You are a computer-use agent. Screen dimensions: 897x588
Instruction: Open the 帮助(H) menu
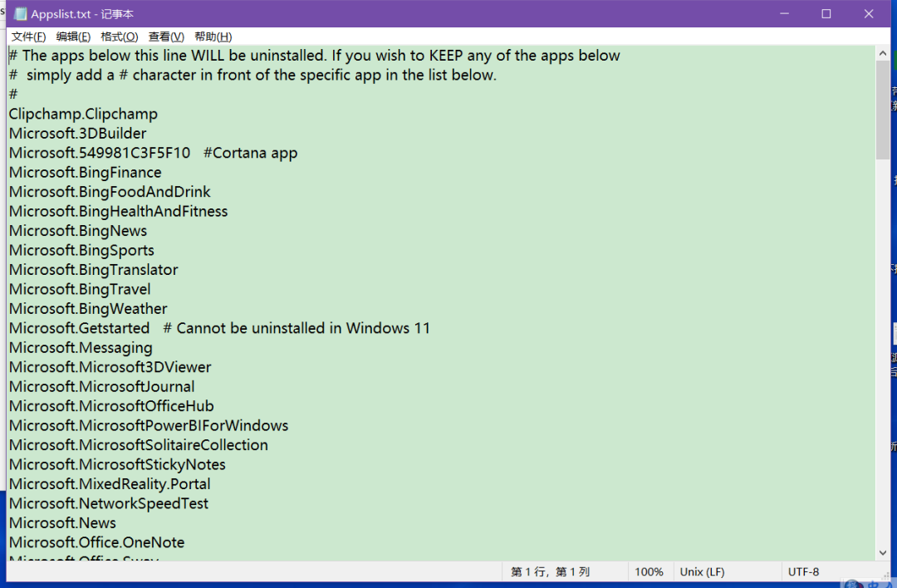coord(213,37)
